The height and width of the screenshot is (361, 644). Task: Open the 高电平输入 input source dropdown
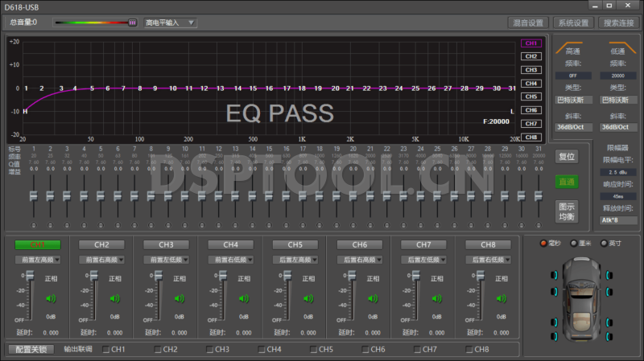[x=170, y=23]
